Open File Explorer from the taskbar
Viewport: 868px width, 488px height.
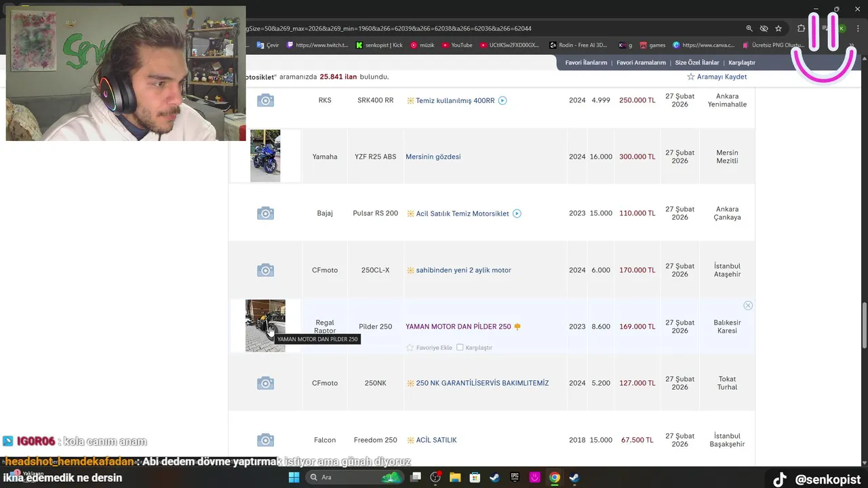tap(455, 477)
